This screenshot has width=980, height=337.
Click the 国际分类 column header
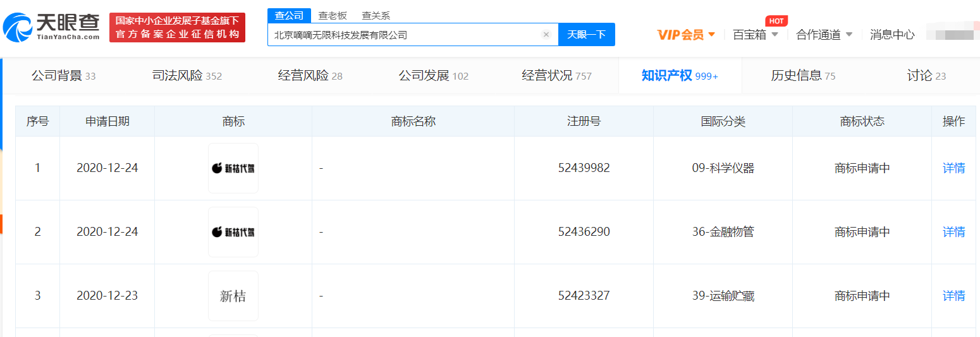pos(723,121)
